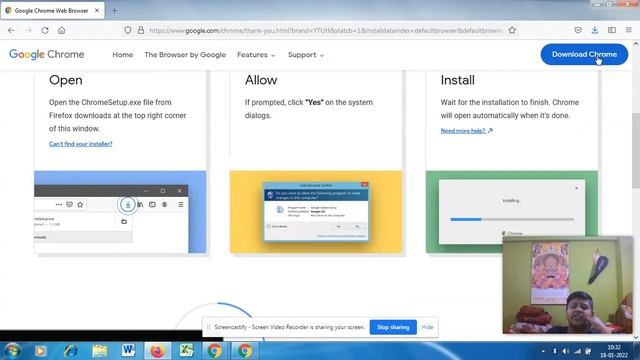Click Stop sharing in Screencastify bar

point(393,327)
